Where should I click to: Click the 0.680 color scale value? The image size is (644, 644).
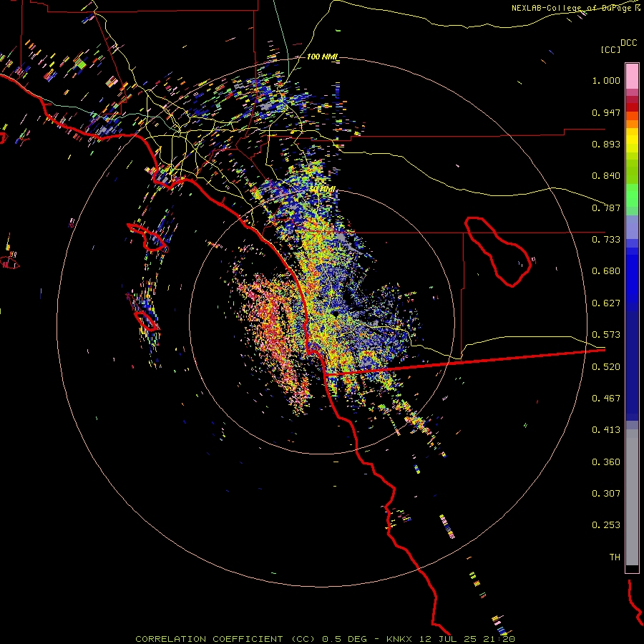click(606, 271)
